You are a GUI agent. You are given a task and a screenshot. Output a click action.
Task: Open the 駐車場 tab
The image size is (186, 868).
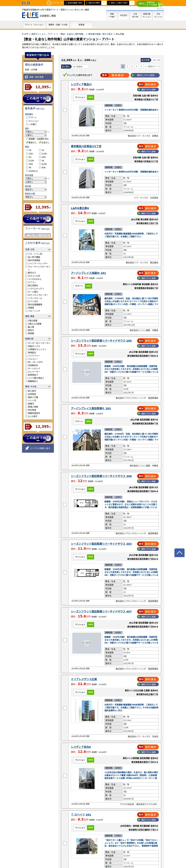point(81,25)
